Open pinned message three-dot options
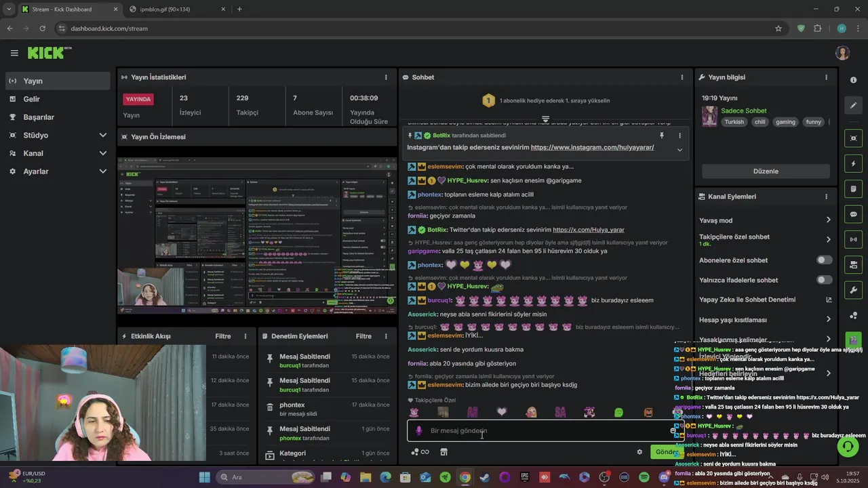This screenshot has width=868, height=488. [x=679, y=136]
